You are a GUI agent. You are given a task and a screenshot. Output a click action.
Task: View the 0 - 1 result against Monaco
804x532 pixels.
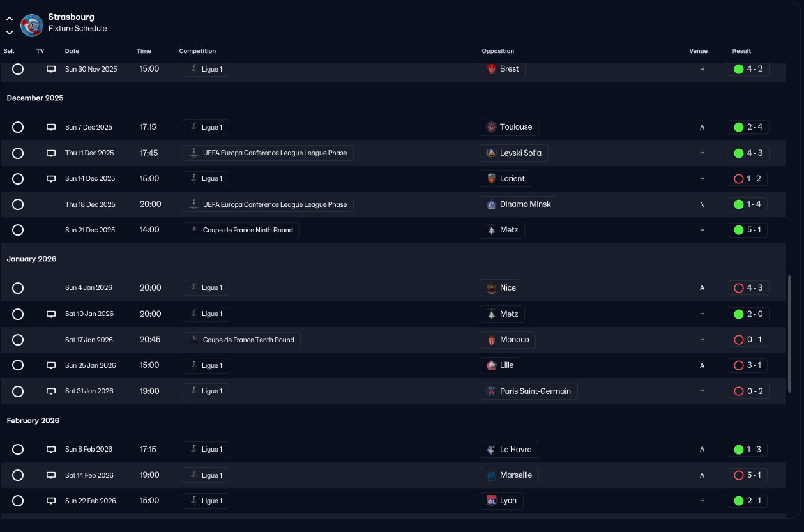[748, 340]
